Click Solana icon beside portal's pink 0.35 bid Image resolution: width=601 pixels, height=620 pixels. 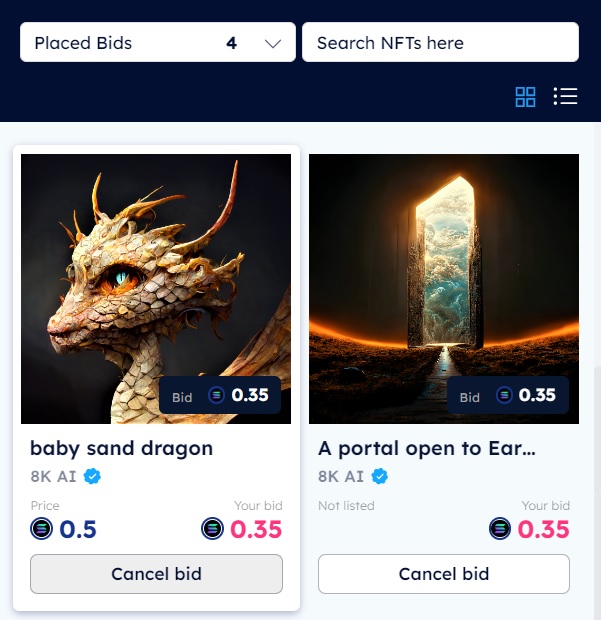tap(500, 529)
